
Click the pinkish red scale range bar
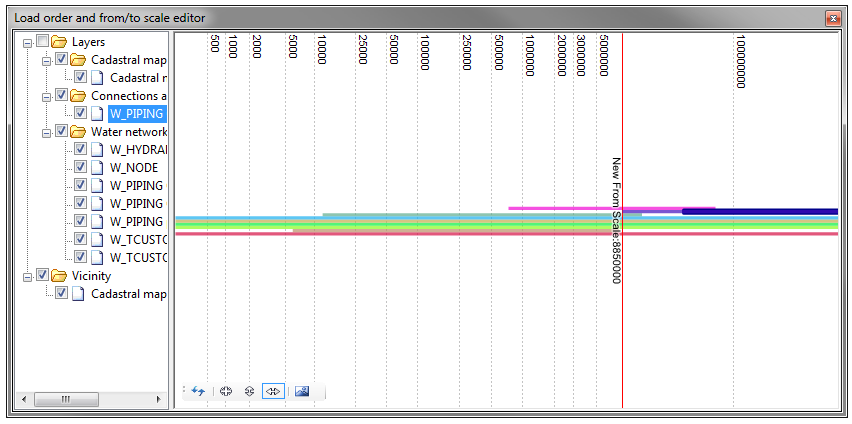(x=506, y=234)
